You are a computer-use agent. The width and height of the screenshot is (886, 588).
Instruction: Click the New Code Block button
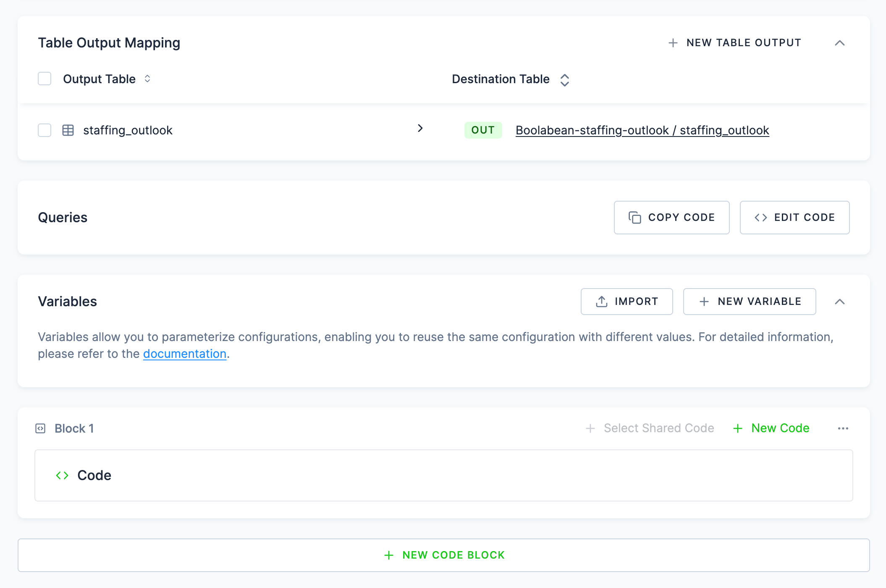click(443, 555)
